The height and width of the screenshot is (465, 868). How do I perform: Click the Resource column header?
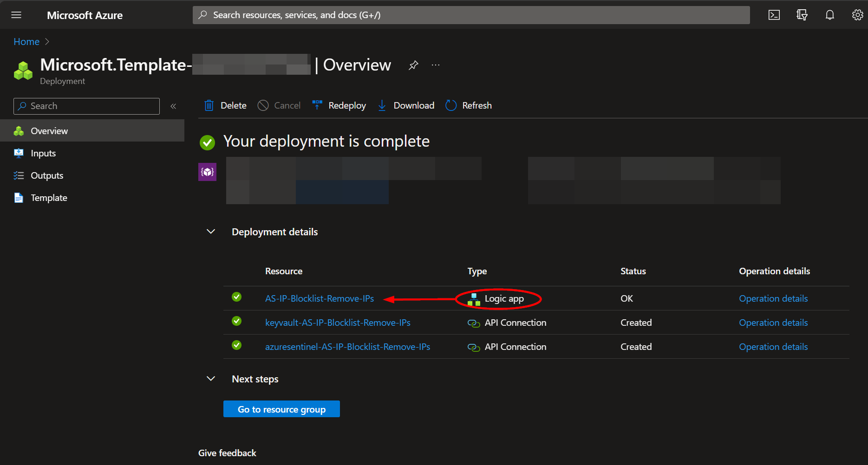(x=284, y=271)
